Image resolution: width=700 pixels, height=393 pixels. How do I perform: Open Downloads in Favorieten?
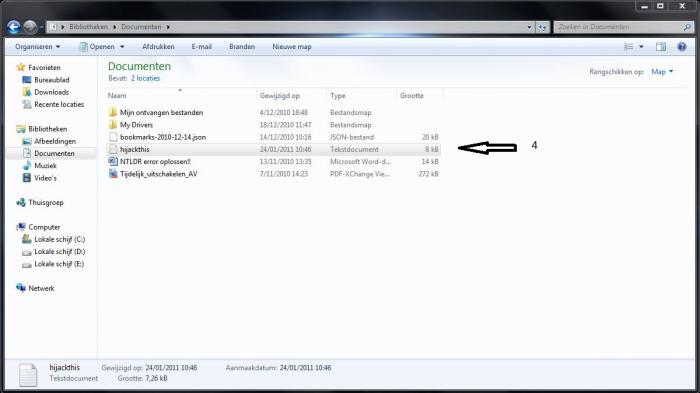51,92
